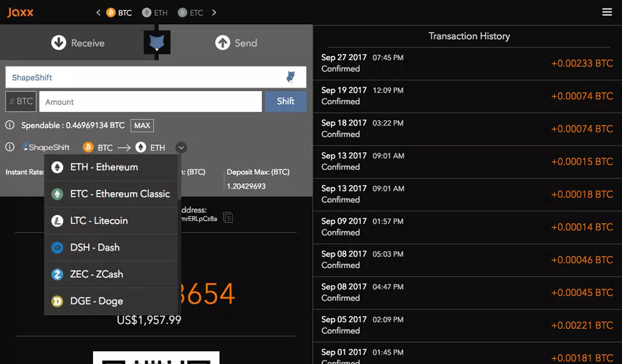Click the US$1,957.99 balance value
Viewport: 622px width, 364px height.
point(149,320)
